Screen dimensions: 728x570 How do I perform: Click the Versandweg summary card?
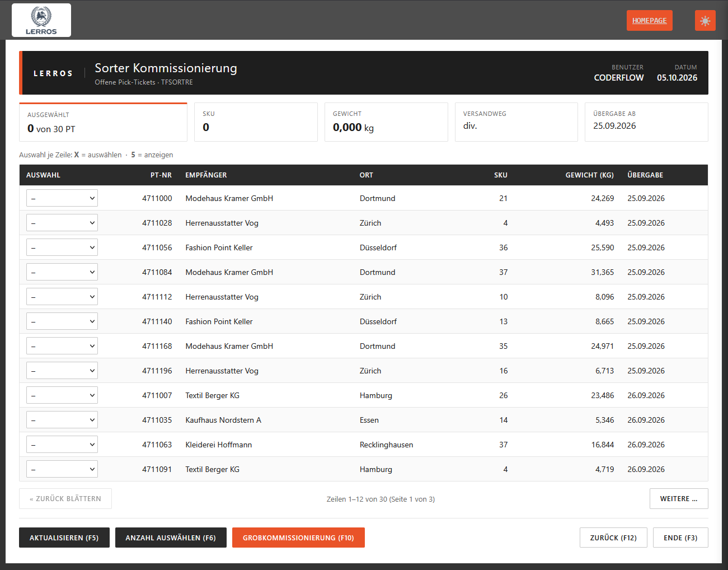click(x=516, y=122)
